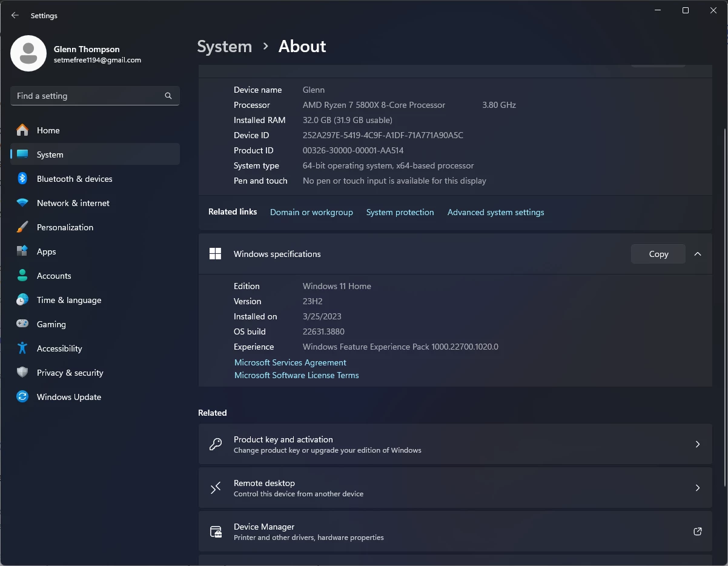Click the Time & language globe clock icon
The width and height of the screenshot is (728, 566).
22,300
